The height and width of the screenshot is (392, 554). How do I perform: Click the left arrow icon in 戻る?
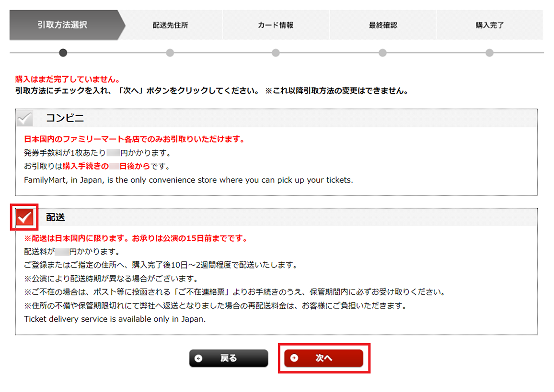(x=198, y=358)
